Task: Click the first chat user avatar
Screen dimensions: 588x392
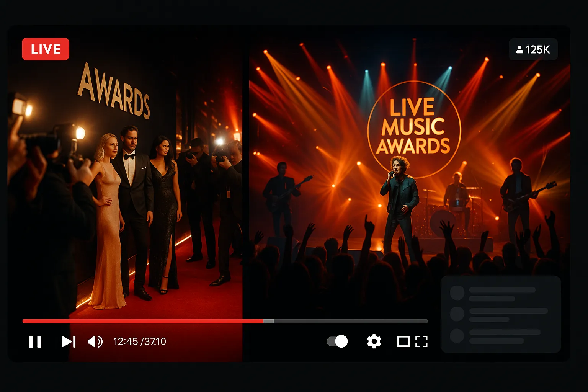Action: [x=457, y=293]
